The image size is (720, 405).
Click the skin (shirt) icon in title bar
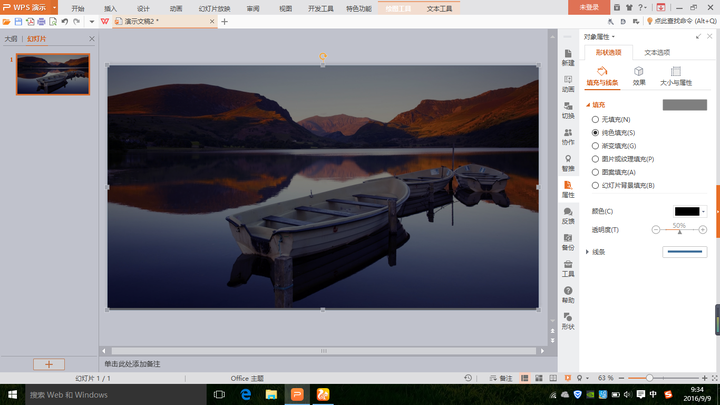pyautogui.click(x=629, y=7)
